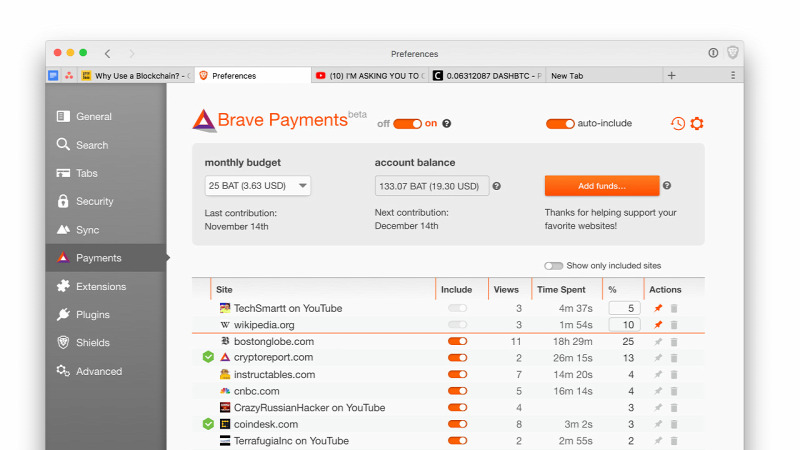
Task: Open the tab bar overflow menu dots
Action: tap(733, 76)
